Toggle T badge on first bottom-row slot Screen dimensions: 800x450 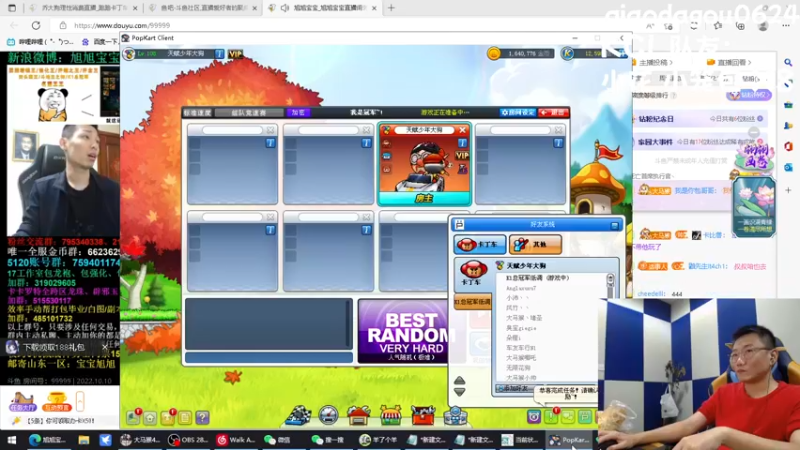click(x=270, y=231)
